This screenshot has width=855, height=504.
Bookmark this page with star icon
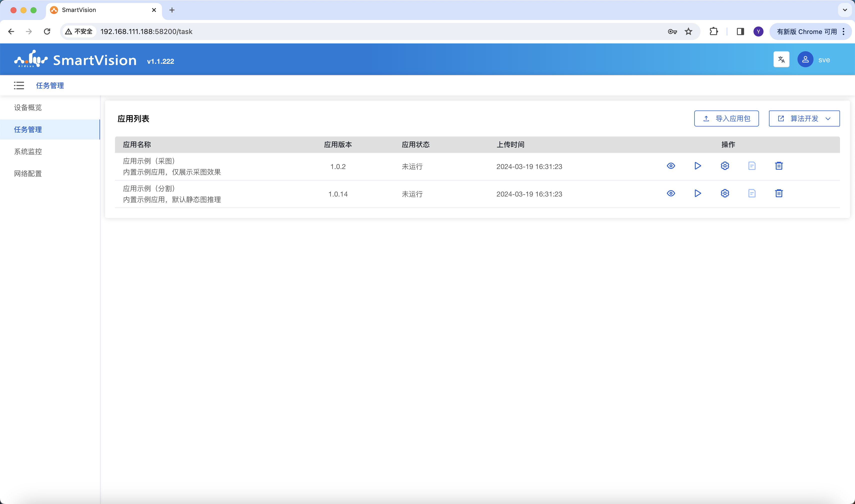(x=688, y=31)
